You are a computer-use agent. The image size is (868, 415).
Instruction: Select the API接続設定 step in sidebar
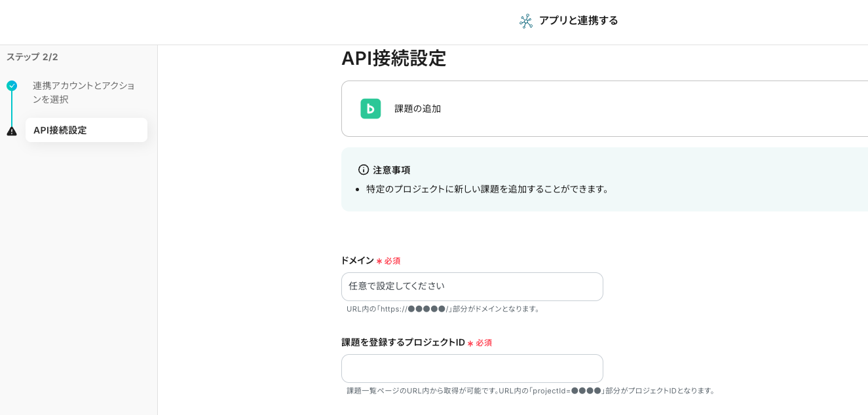tap(86, 130)
